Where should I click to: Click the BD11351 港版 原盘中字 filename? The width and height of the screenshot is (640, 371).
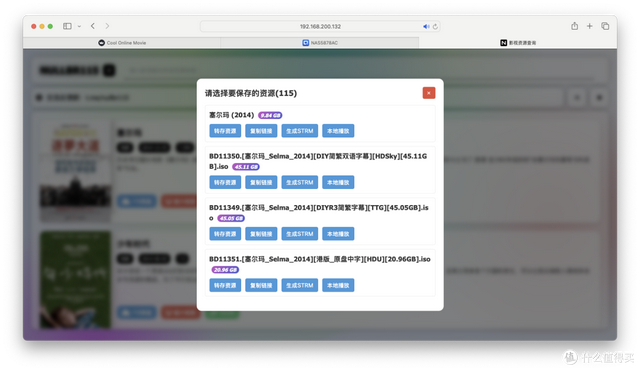(320, 259)
